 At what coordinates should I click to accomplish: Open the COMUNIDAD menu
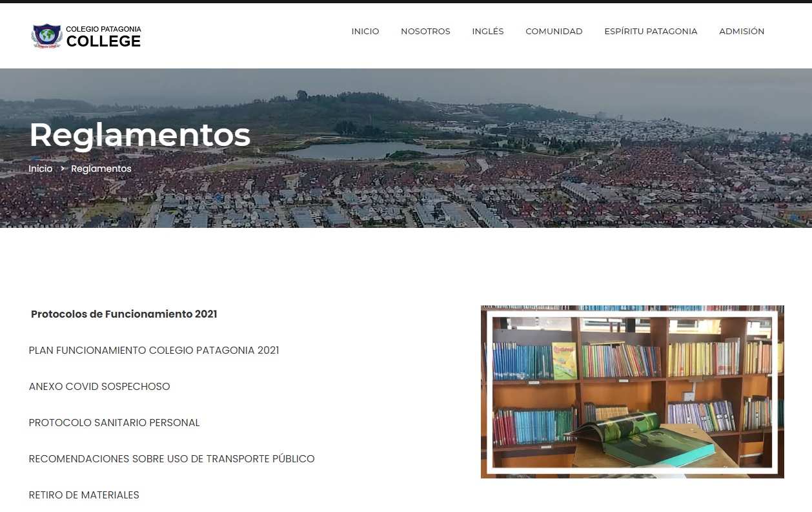[x=554, y=31]
